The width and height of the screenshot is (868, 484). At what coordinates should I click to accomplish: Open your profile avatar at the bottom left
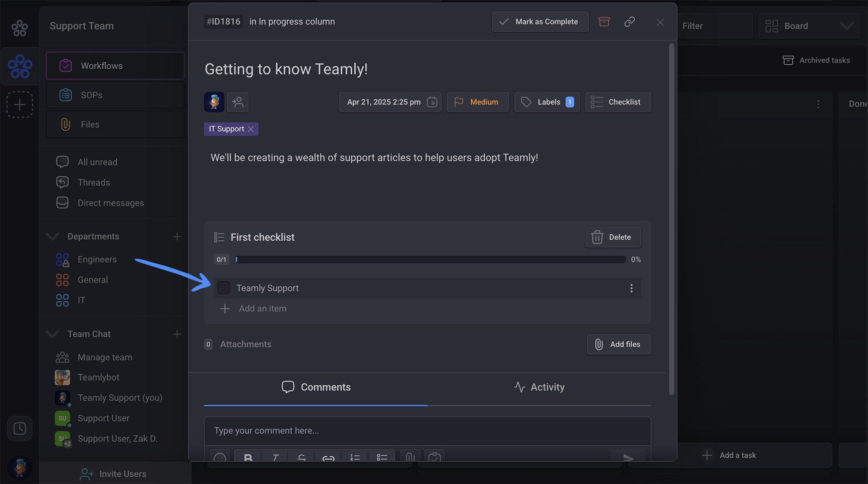[x=20, y=468]
